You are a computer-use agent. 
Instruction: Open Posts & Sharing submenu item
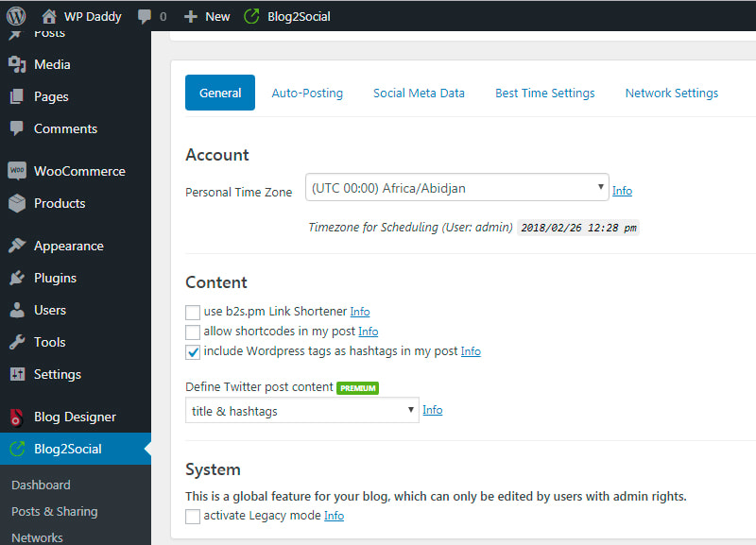55,511
